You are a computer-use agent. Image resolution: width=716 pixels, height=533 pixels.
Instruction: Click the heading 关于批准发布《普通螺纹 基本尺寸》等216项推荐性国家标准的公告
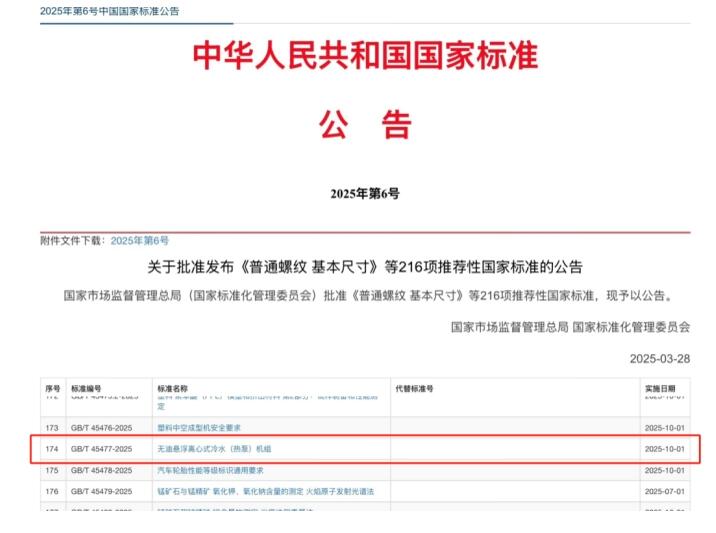[365, 267]
